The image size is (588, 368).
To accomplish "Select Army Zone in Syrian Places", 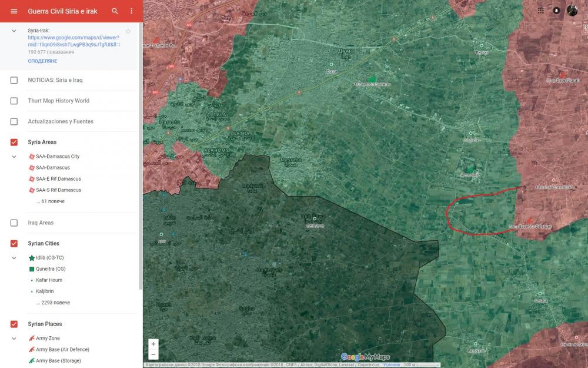I will [x=48, y=339].
